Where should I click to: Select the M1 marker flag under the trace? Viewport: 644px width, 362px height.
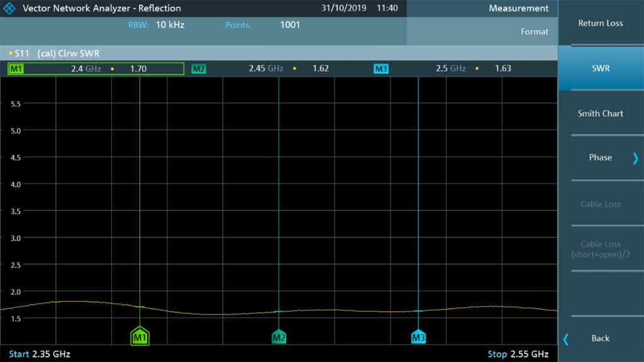pyautogui.click(x=140, y=337)
